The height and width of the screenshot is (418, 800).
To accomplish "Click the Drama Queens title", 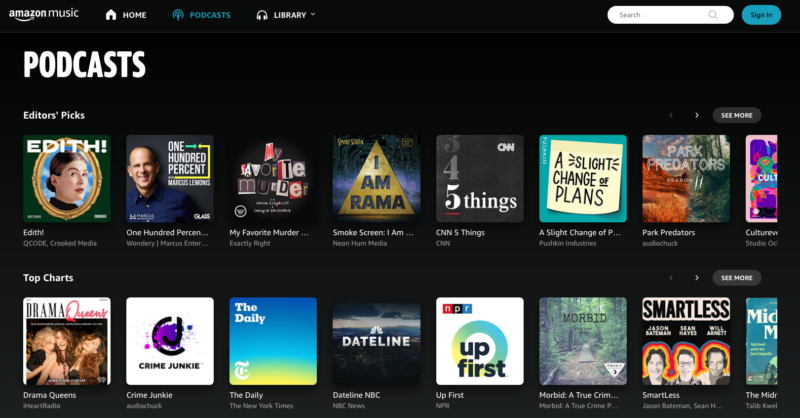I will [49, 395].
